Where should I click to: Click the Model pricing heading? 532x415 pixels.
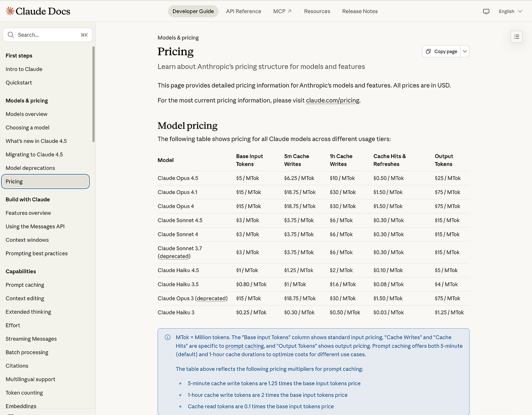click(187, 125)
